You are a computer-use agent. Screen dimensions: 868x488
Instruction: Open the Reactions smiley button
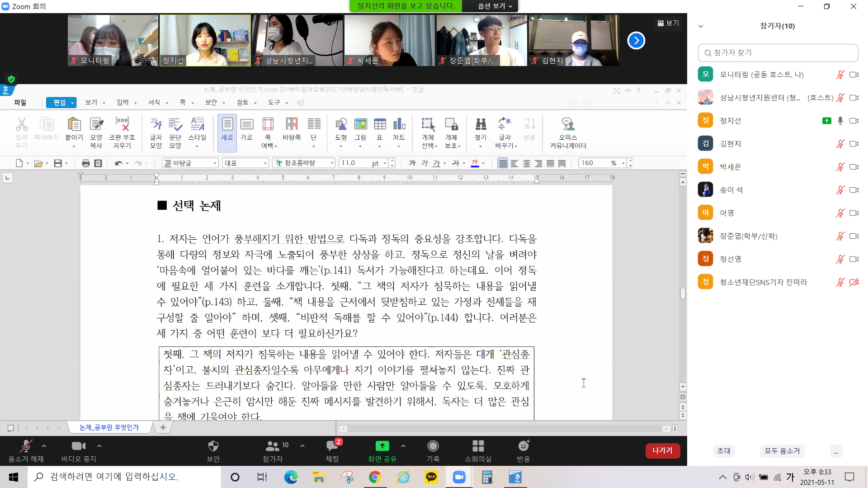[x=524, y=450]
